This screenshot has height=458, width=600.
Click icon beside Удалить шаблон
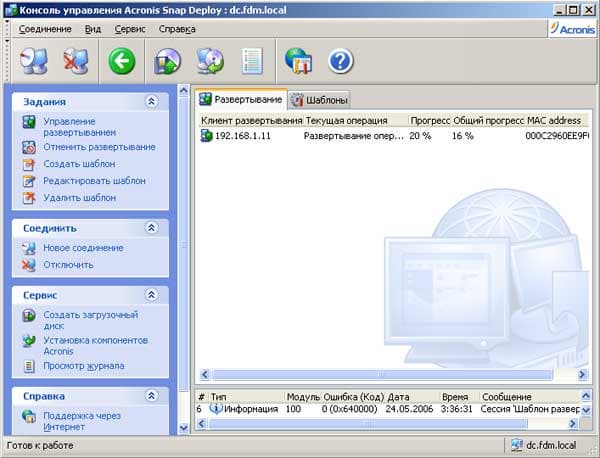click(x=29, y=198)
